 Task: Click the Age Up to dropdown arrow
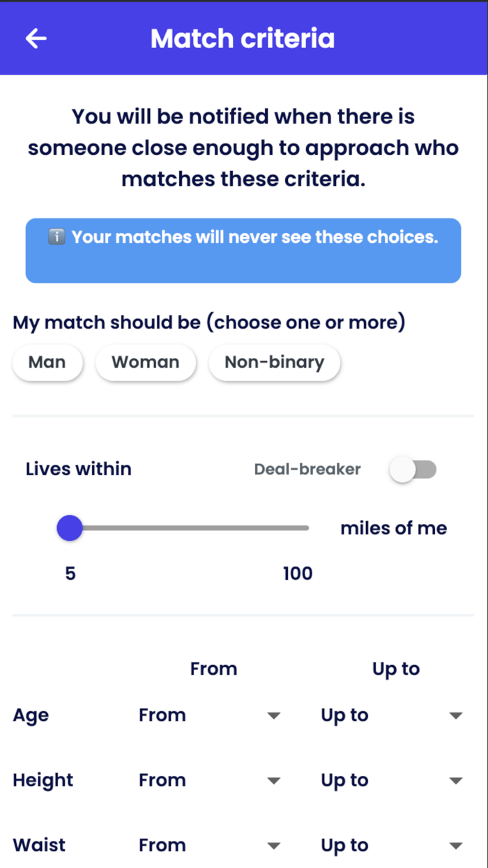(x=456, y=715)
